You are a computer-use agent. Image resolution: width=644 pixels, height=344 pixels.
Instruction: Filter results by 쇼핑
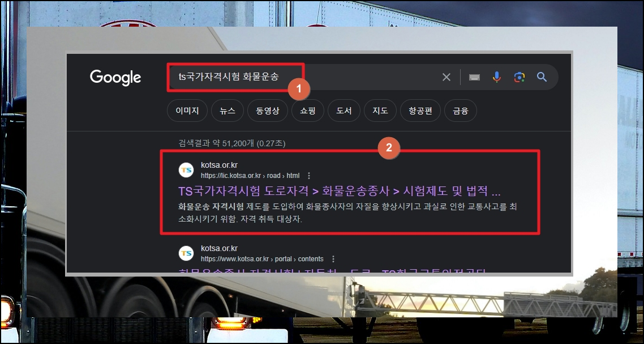coord(308,111)
